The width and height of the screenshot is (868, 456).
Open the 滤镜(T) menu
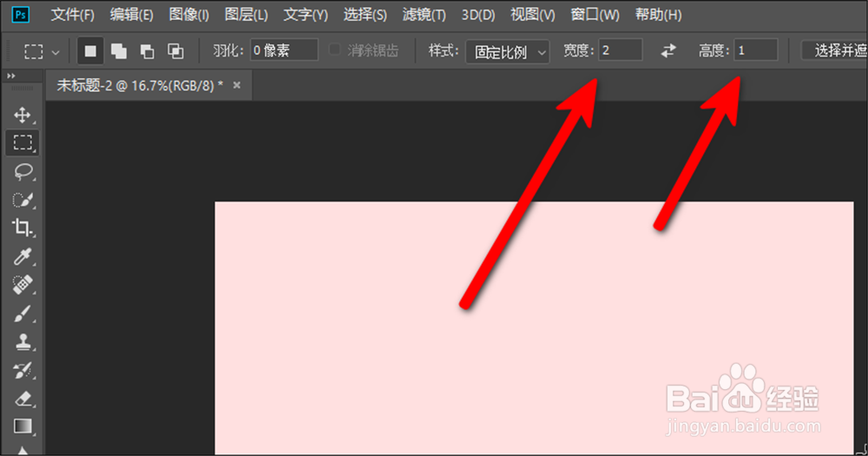coord(424,15)
